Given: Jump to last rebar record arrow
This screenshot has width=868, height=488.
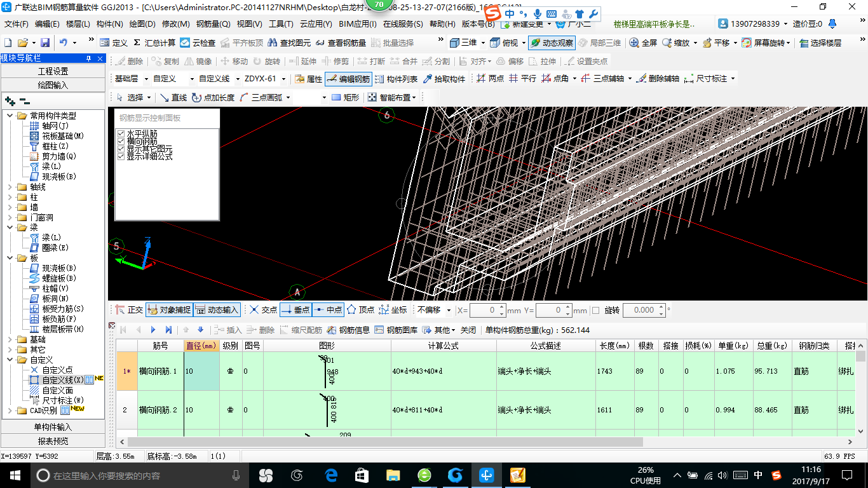Looking at the screenshot, I should click(x=168, y=330).
